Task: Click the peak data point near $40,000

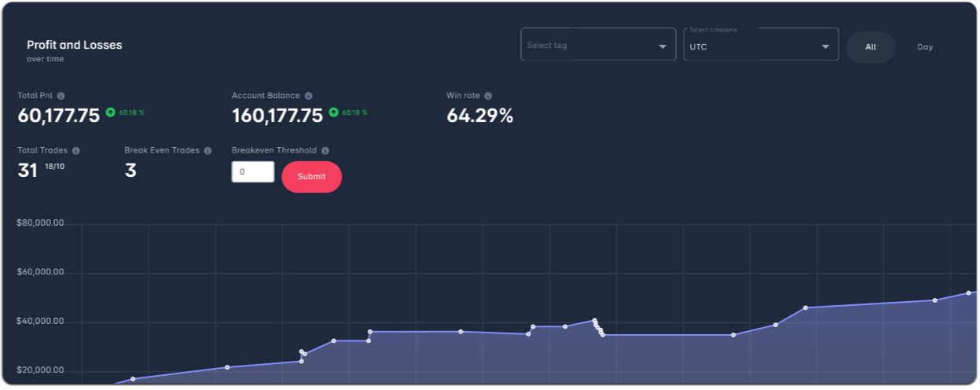Action: [594, 320]
